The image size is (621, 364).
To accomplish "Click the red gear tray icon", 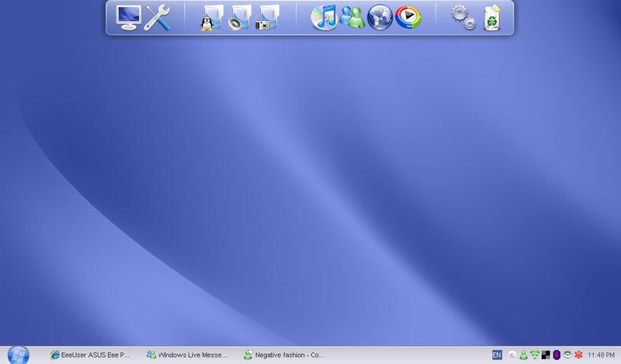I will [x=578, y=355].
